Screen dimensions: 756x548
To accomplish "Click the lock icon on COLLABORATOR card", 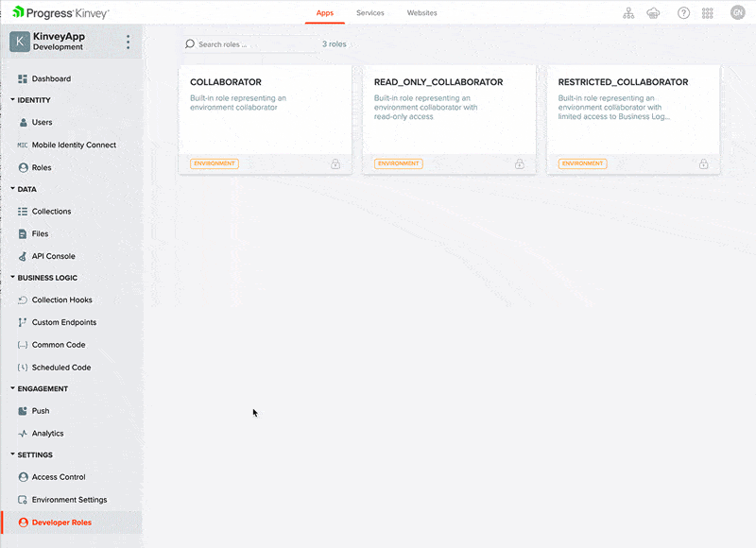I will (x=335, y=163).
